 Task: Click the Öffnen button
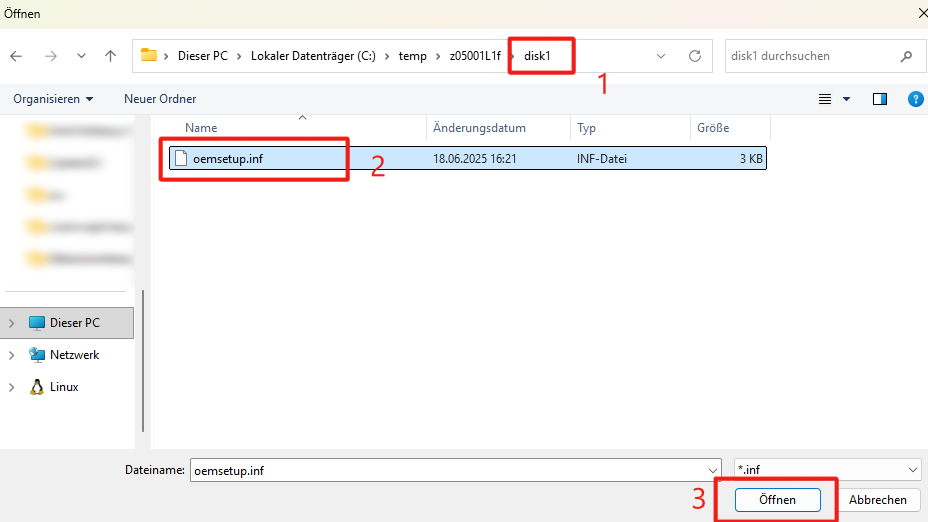[x=777, y=499]
